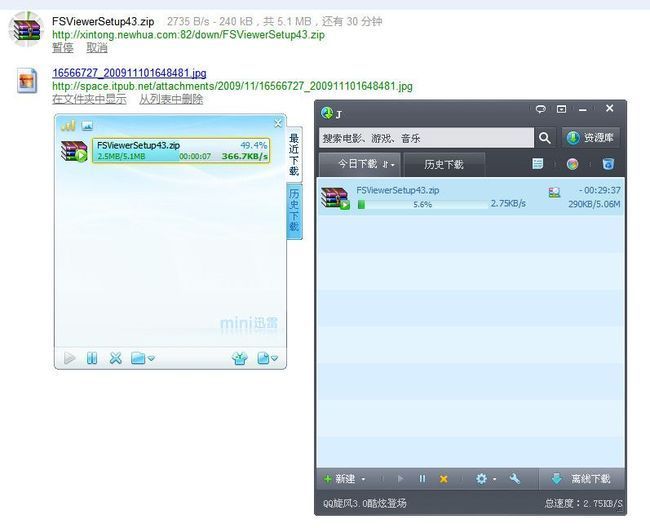Image resolution: width=650 pixels, height=528 pixels.
Task: Click the picture icon in mini迅雷 title bar
Action: tap(87, 125)
